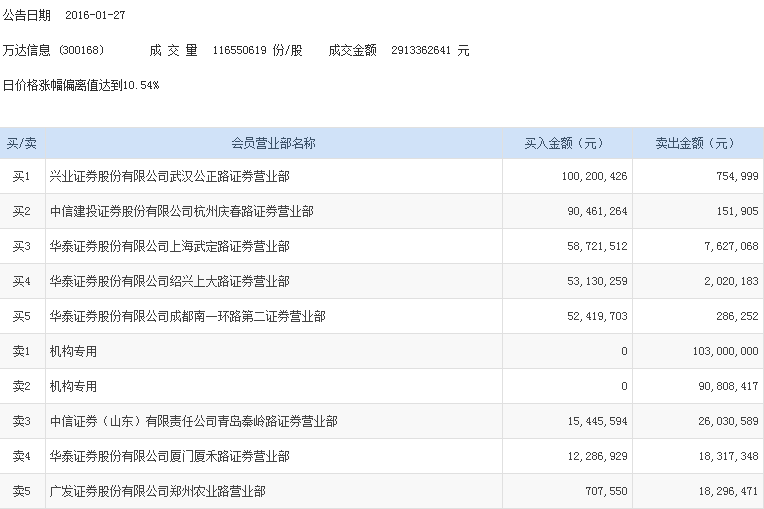Open 中信证券（山东）青岛秦岭路证券营业部 entry

[x=193, y=422]
